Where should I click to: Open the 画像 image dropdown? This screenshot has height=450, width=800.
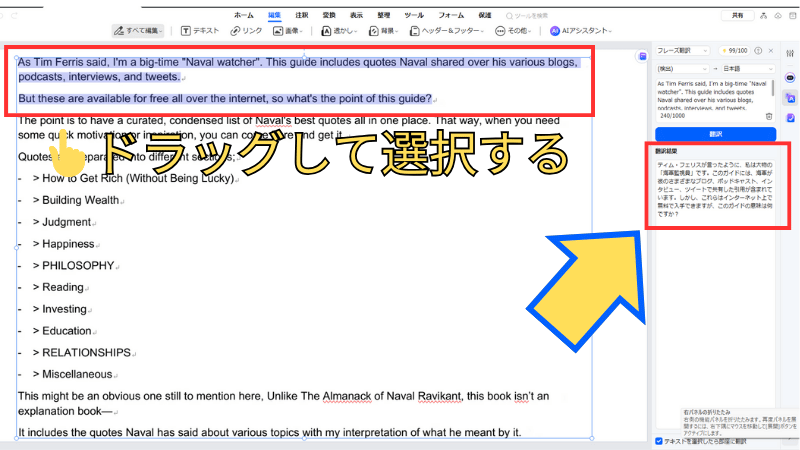(x=288, y=31)
